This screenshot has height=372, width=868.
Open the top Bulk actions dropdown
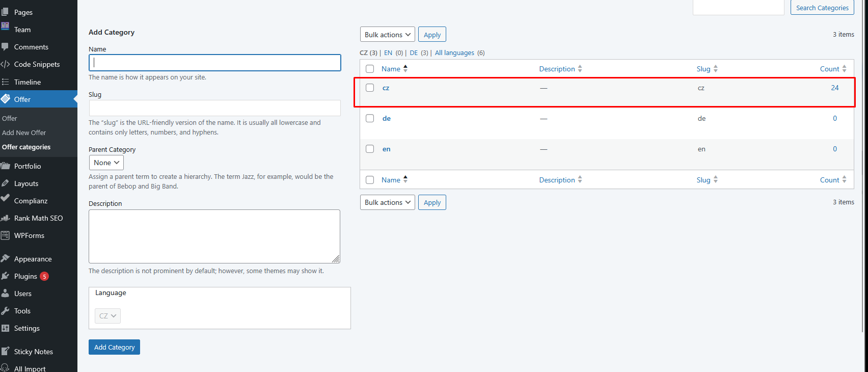pos(387,35)
